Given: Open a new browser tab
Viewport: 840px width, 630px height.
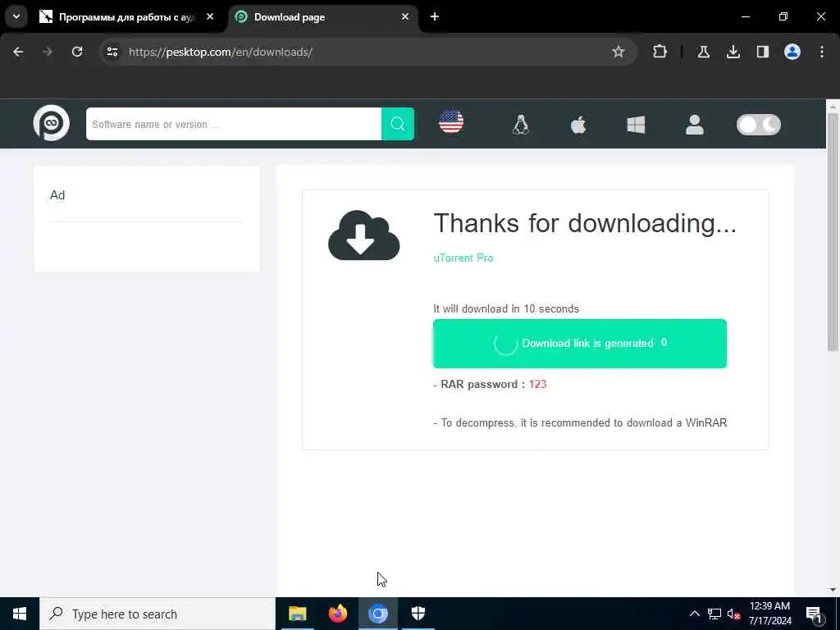Looking at the screenshot, I should [x=435, y=16].
